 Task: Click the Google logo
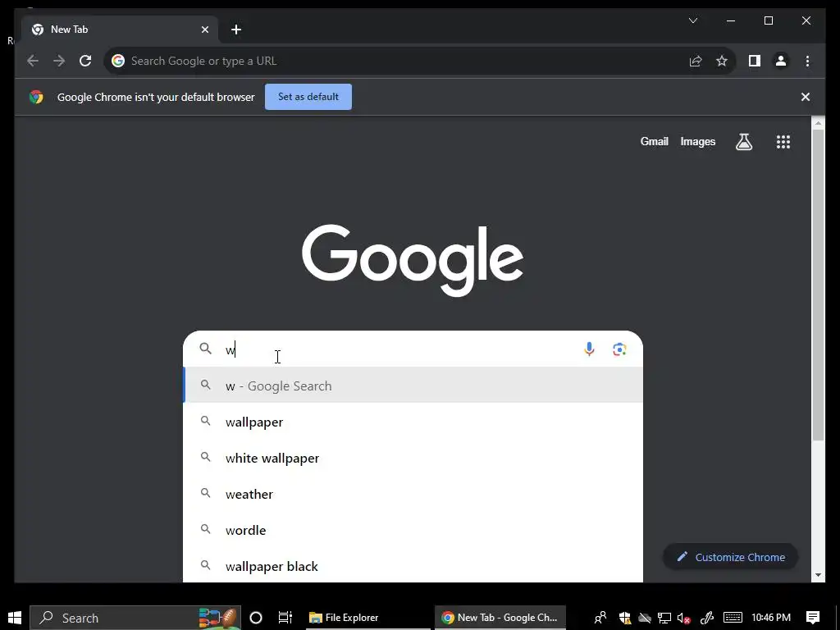pos(413,260)
